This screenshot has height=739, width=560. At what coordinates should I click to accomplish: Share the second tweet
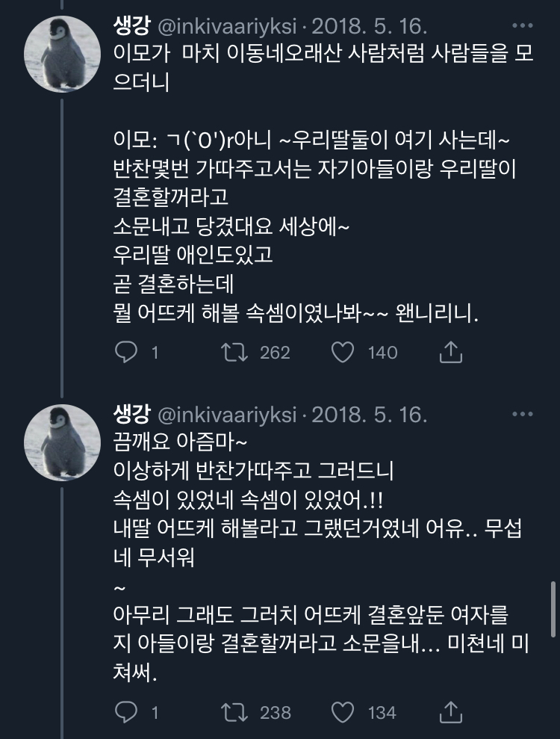(x=451, y=712)
